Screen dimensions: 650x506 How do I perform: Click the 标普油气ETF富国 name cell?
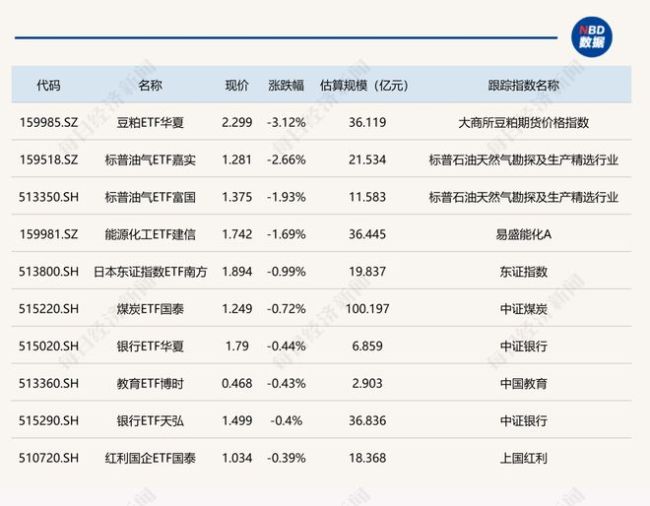click(x=150, y=197)
